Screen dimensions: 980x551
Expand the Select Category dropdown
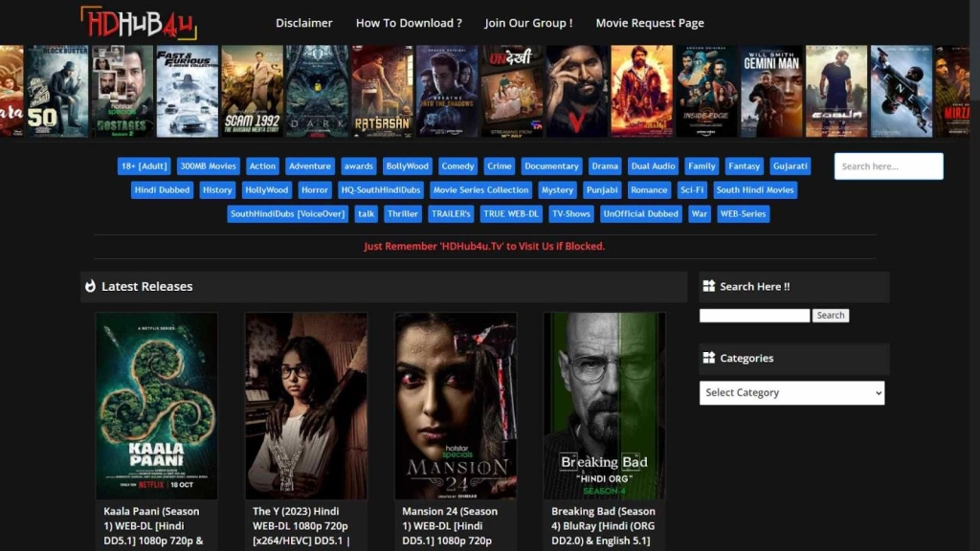pyautogui.click(x=791, y=393)
